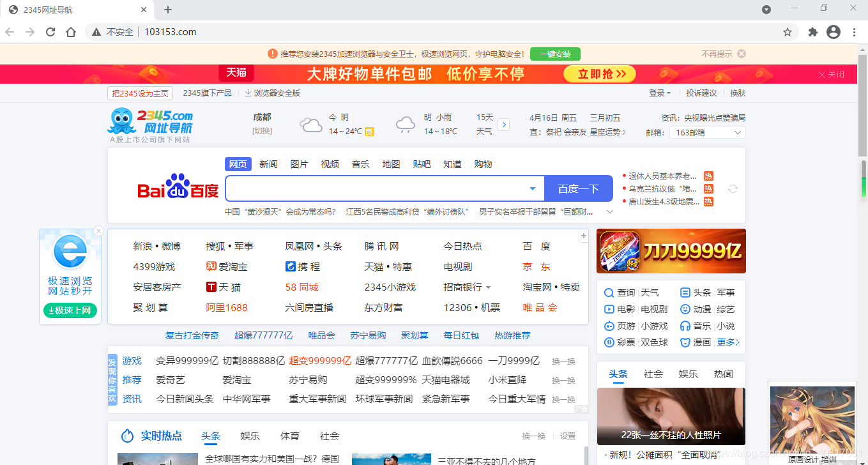The image size is (868, 465).
Task: Go to the browser home page icon
Action: coord(71,32)
